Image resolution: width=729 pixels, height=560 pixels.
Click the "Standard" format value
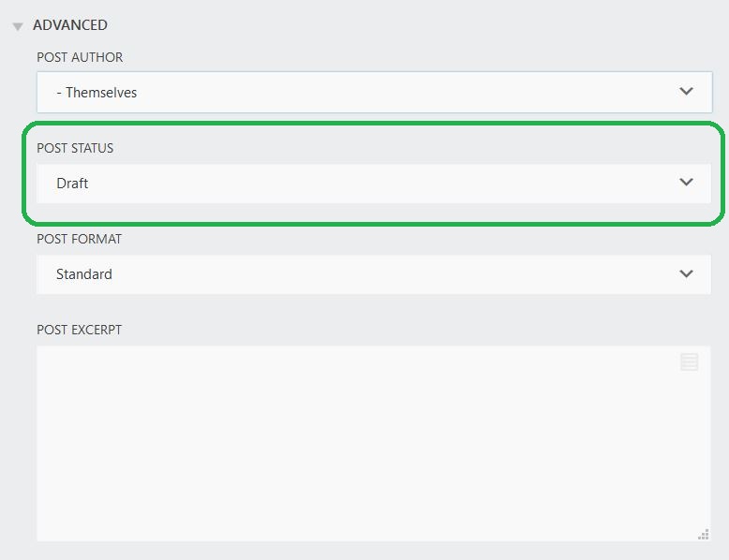84,274
